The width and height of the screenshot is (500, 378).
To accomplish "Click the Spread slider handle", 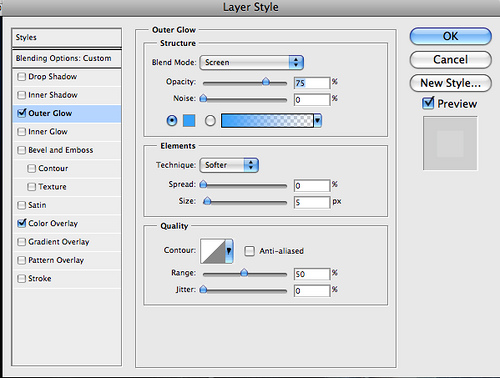I will (x=203, y=184).
